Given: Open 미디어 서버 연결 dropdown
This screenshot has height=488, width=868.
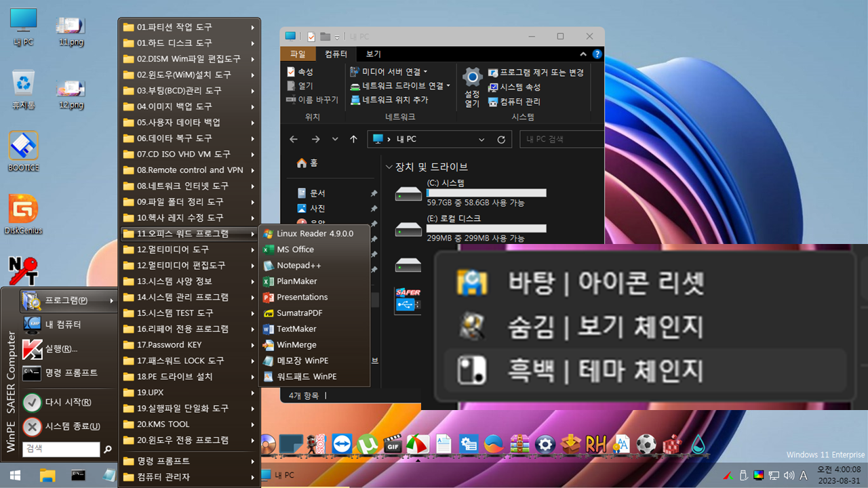Looking at the screenshot, I should (389, 72).
